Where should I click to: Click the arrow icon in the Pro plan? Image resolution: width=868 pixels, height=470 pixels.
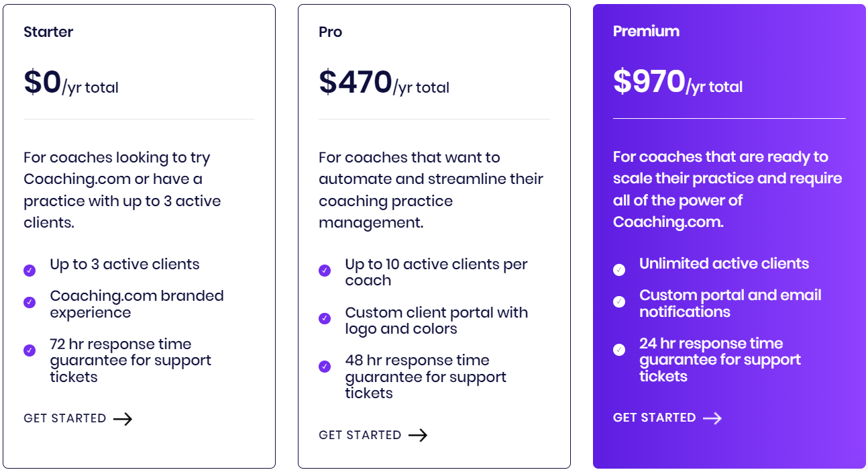pos(418,435)
